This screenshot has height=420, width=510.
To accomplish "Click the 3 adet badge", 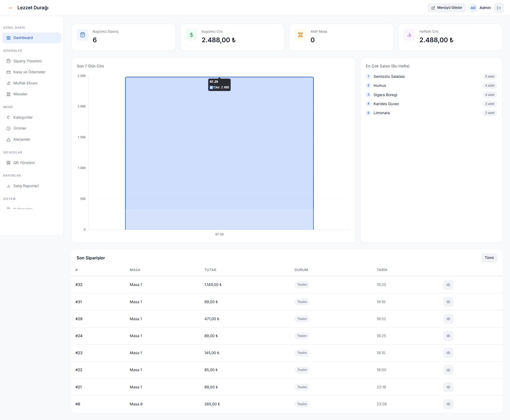I will point(490,104).
